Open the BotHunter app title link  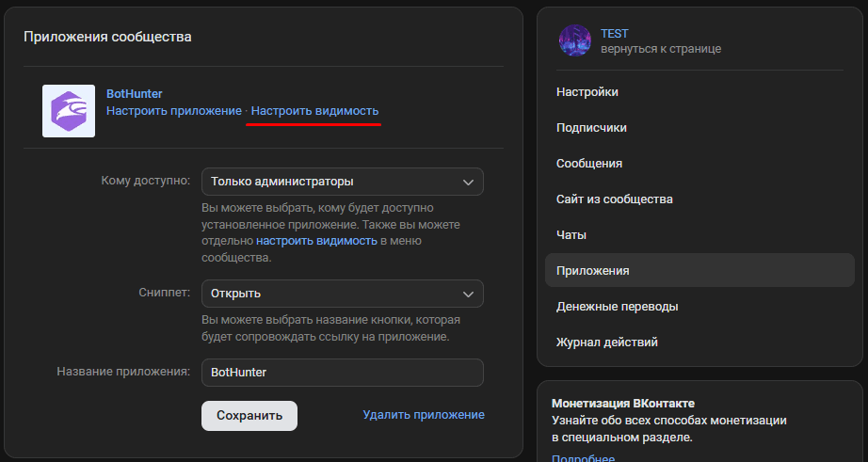click(135, 94)
